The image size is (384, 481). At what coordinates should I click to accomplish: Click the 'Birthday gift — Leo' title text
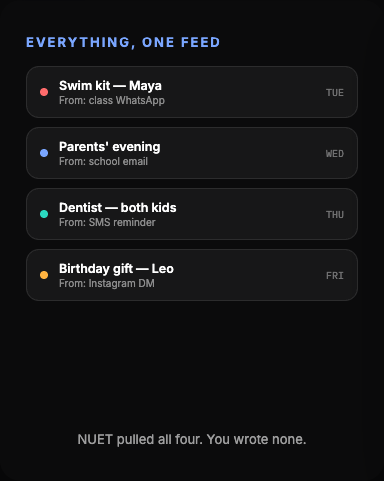tap(116, 269)
